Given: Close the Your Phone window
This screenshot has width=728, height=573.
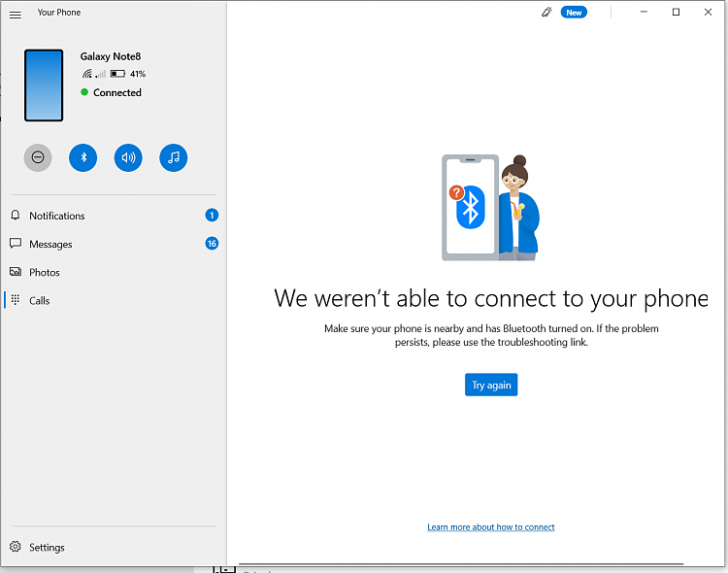Looking at the screenshot, I should tap(708, 12).
